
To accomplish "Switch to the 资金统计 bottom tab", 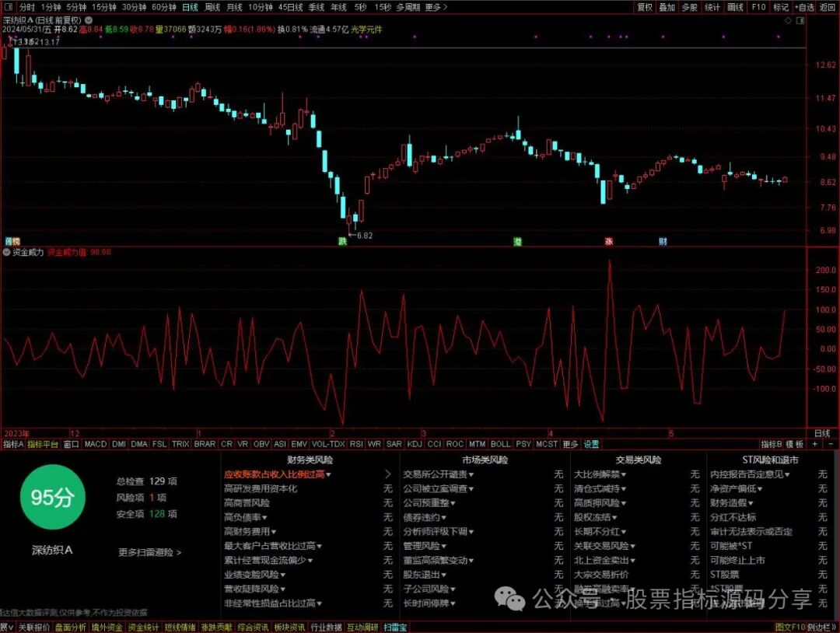I will click(143, 627).
